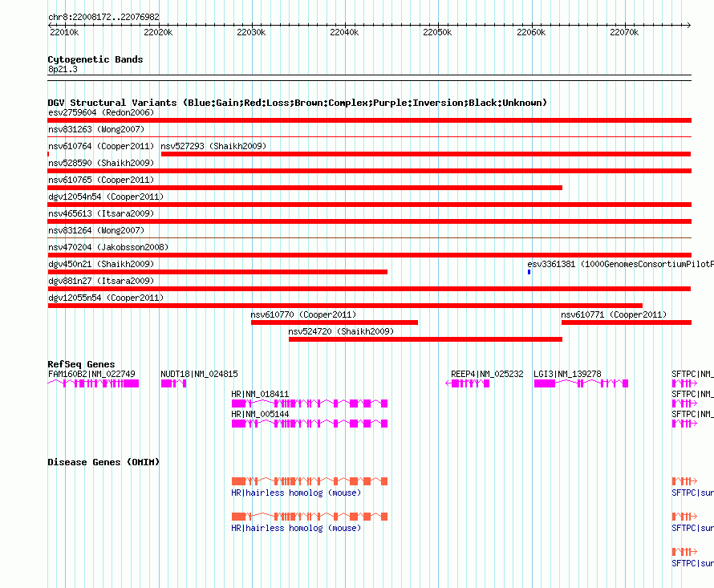This screenshot has width=714, height=588.
Task: Click the nsv527293 (Shaikh2009) red bar
Action: [x=426, y=154]
